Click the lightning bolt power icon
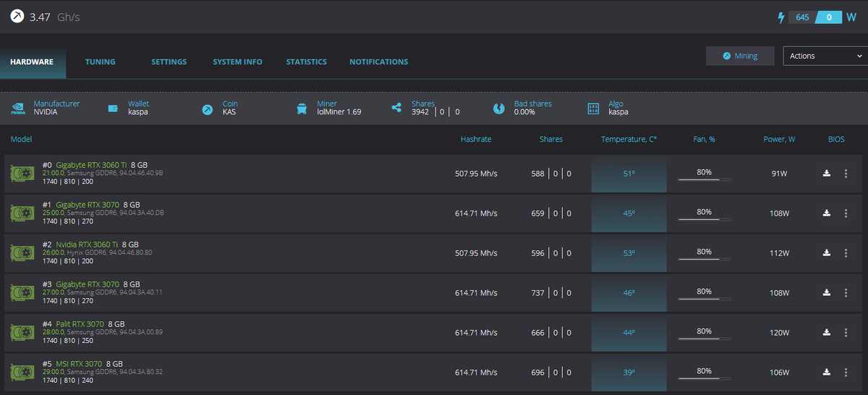 point(780,17)
